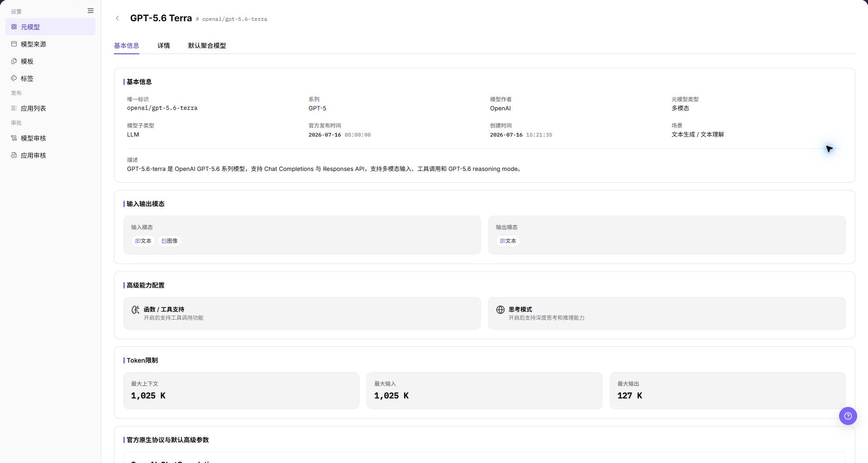Click the text icon in the 输出模态 chip

point(502,241)
